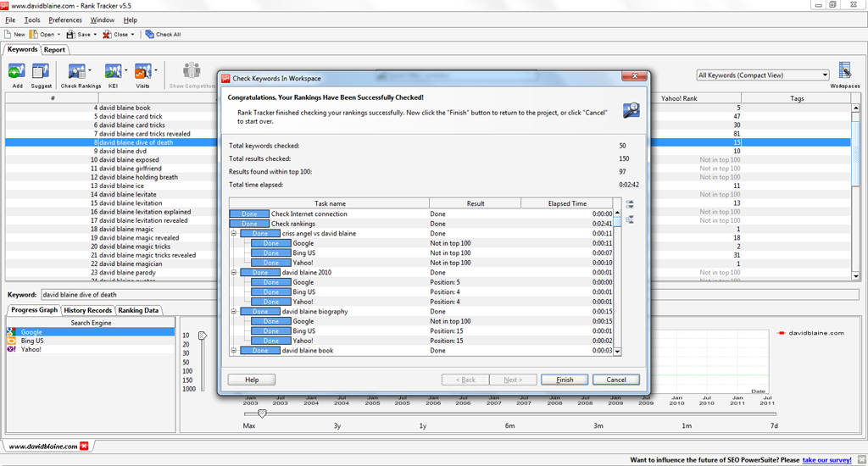This screenshot has height=466, width=868.
Task: Click the task list scrollbar down arrow
Action: point(617,352)
